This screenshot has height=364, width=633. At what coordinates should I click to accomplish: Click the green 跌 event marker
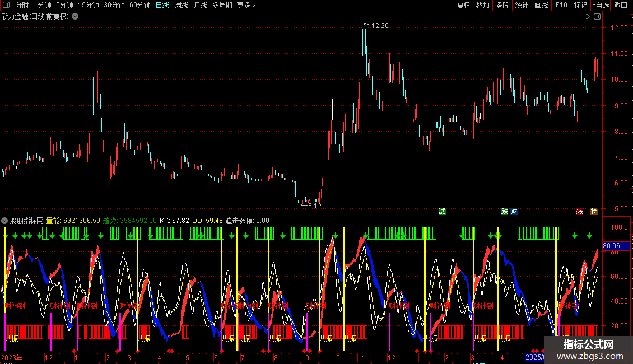click(x=505, y=212)
